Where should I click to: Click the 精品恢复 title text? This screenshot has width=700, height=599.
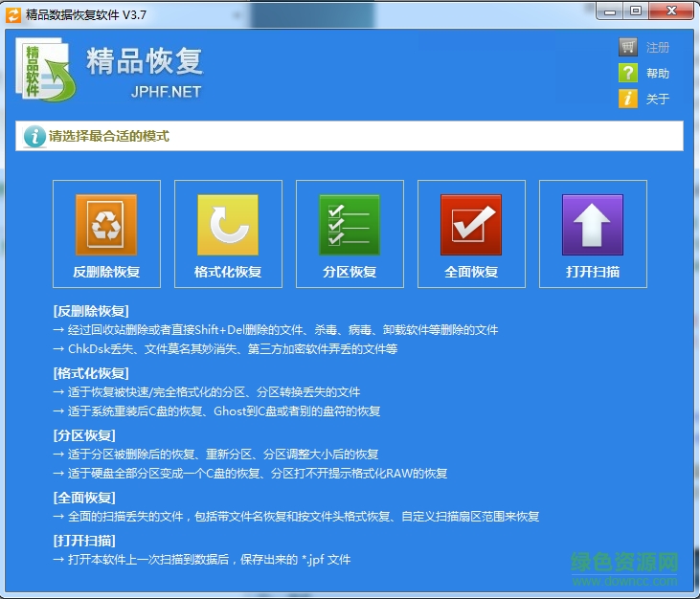click(145, 61)
